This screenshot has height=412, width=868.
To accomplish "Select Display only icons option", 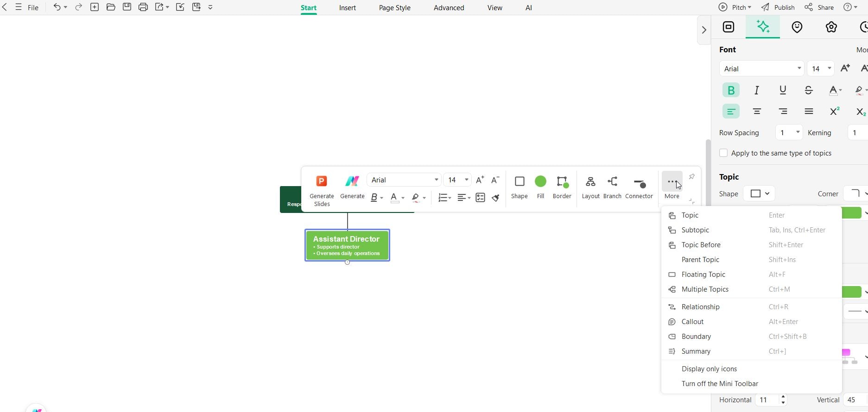I will [751, 369].
